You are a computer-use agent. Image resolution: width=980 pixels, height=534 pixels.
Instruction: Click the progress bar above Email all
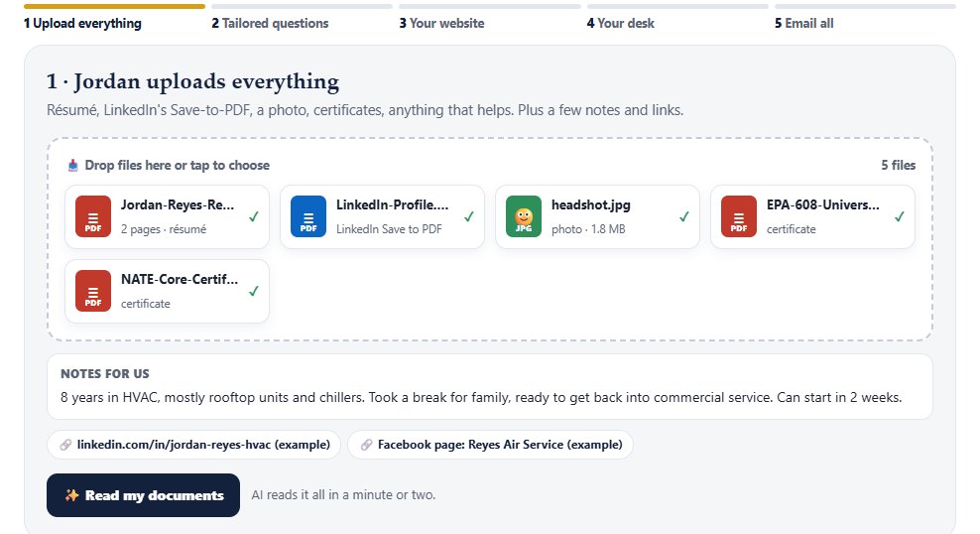[x=866, y=6]
